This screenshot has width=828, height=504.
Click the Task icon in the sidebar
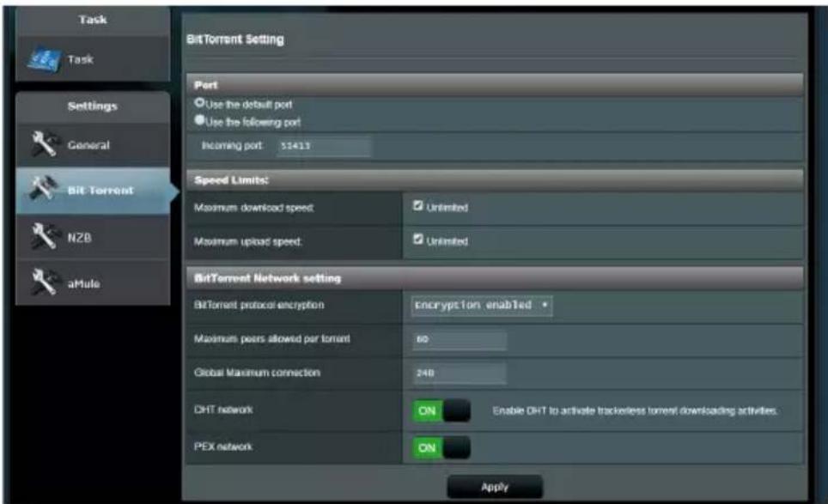click(x=44, y=59)
